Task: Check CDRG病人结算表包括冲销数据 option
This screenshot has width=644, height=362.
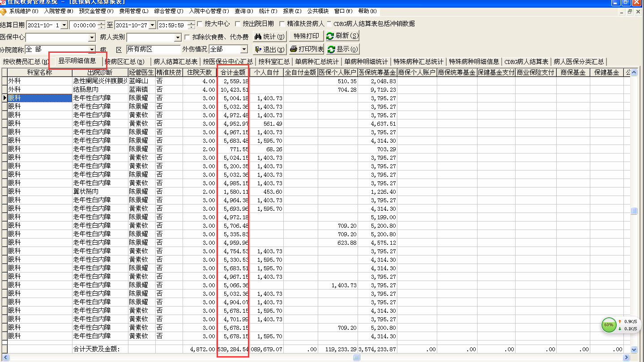Action: click(x=329, y=24)
